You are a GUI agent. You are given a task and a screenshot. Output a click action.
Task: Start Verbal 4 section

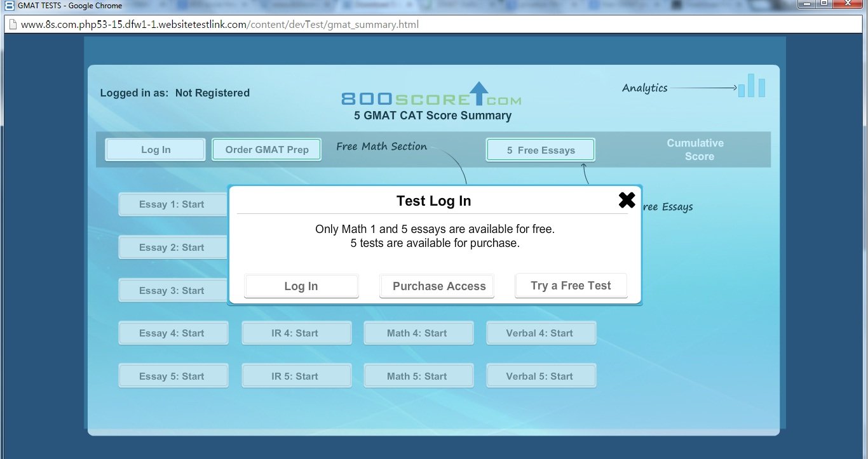click(x=541, y=333)
